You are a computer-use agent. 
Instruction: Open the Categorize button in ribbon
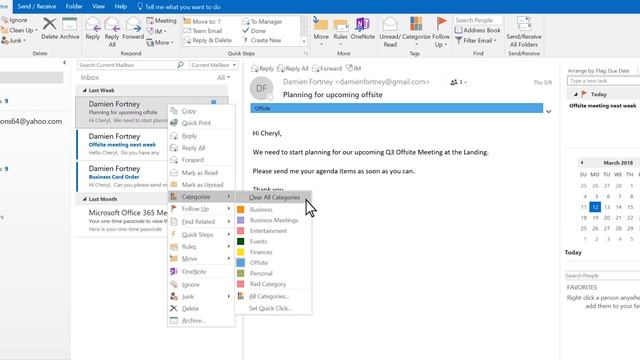tap(416, 31)
